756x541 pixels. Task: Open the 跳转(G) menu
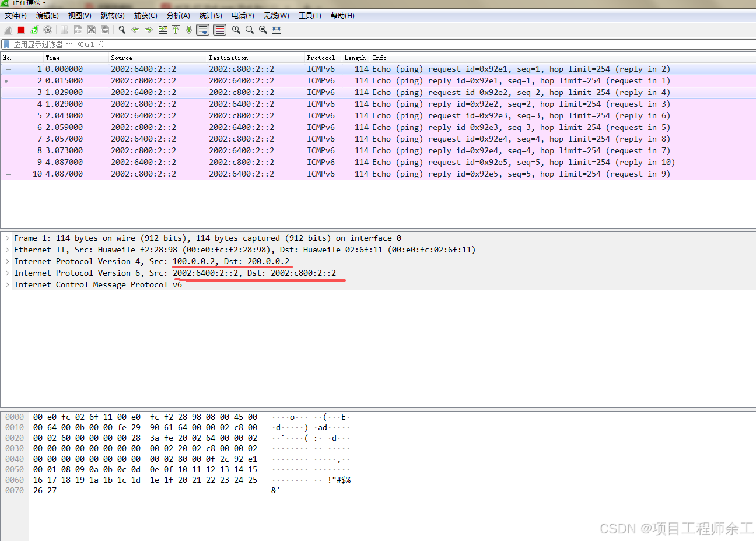113,16
